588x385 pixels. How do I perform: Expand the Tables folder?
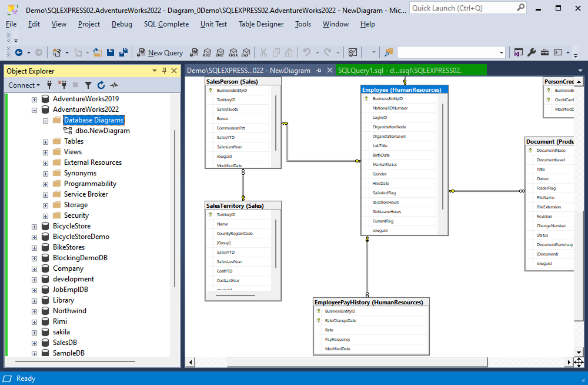(x=45, y=142)
